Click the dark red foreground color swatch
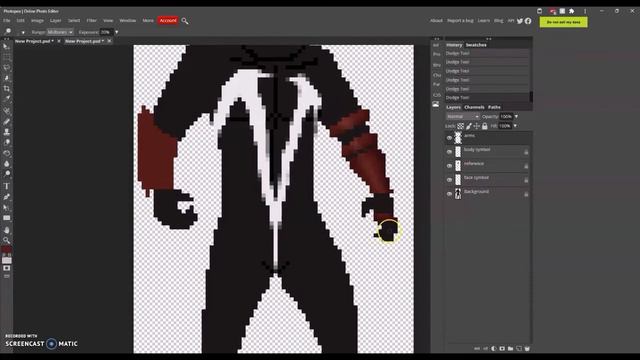 point(6,250)
